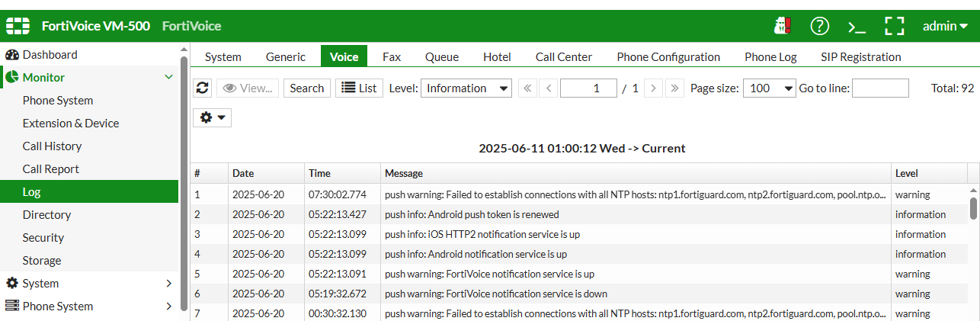Open the Phone Log tab
This screenshot has width=980, height=321.
(770, 57)
